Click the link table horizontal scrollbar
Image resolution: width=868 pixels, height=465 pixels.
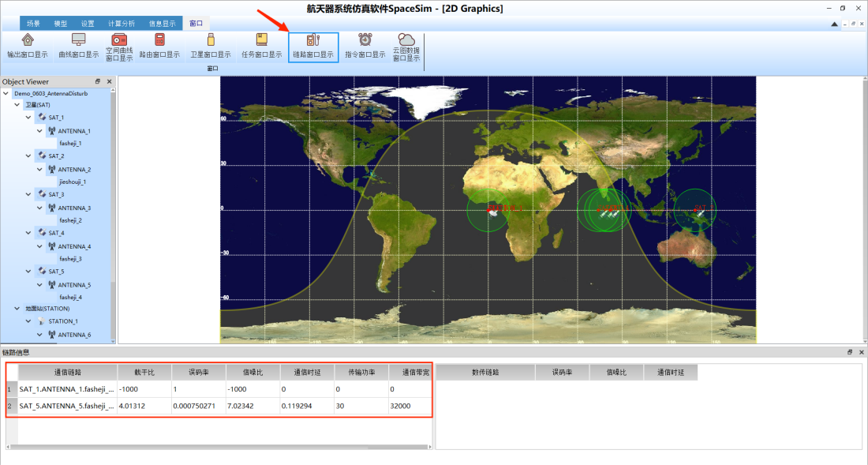tap(219, 447)
